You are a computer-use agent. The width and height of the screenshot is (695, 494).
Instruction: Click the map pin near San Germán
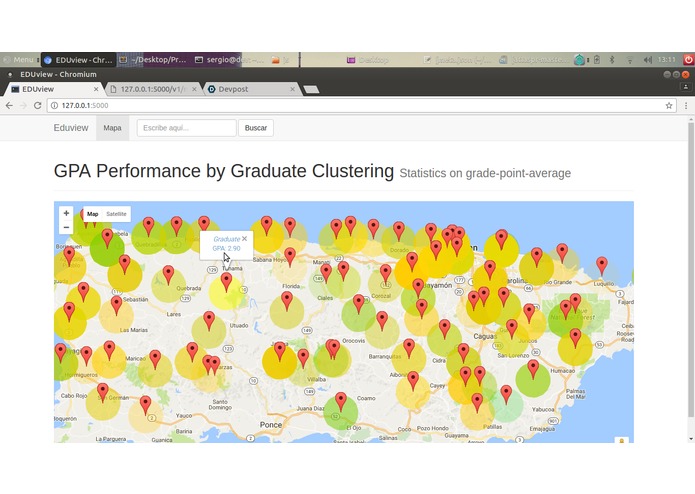103,393
